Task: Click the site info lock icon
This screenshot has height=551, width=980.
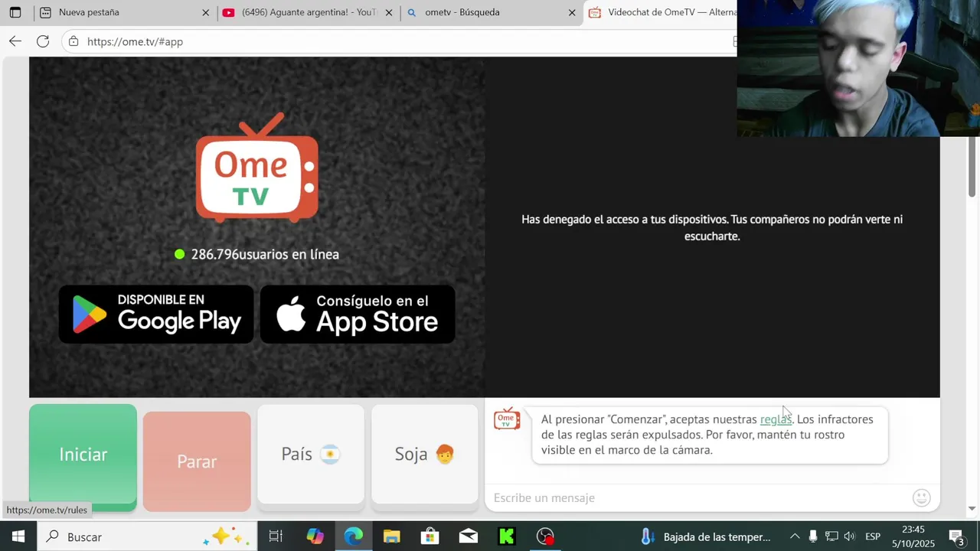Action: pos(73,41)
